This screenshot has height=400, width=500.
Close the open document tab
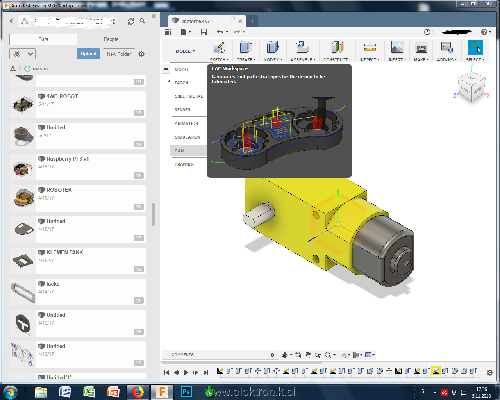pos(240,21)
